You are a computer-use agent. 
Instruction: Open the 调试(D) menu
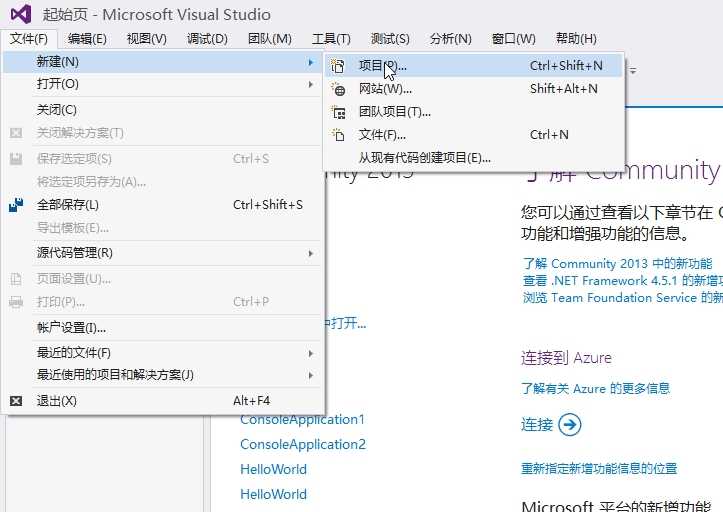click(207, 39)
